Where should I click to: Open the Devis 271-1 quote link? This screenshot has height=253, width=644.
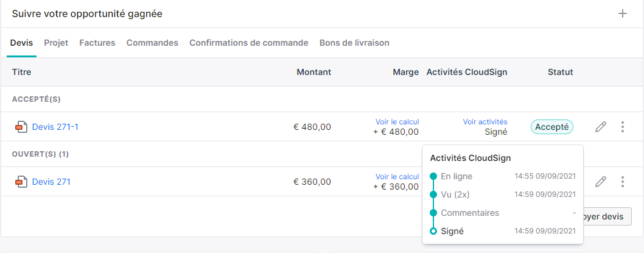(x=55, y=127)
